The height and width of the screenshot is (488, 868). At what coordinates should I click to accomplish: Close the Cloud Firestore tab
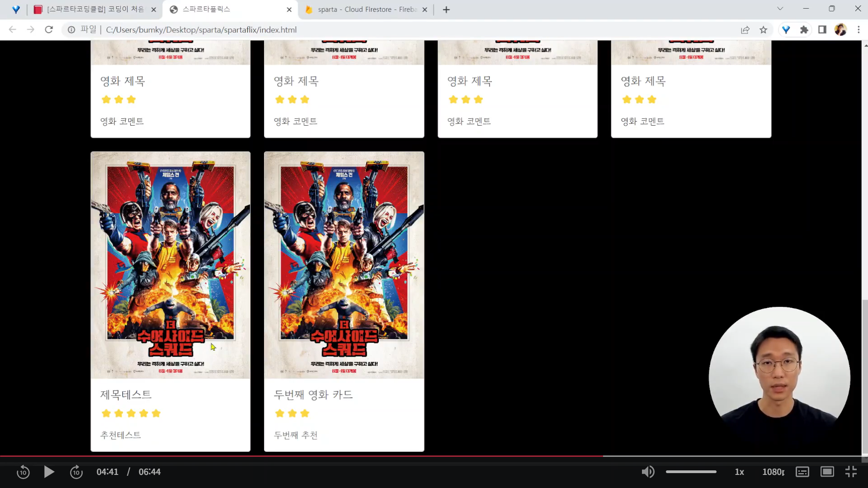click(x=425, y=9)
